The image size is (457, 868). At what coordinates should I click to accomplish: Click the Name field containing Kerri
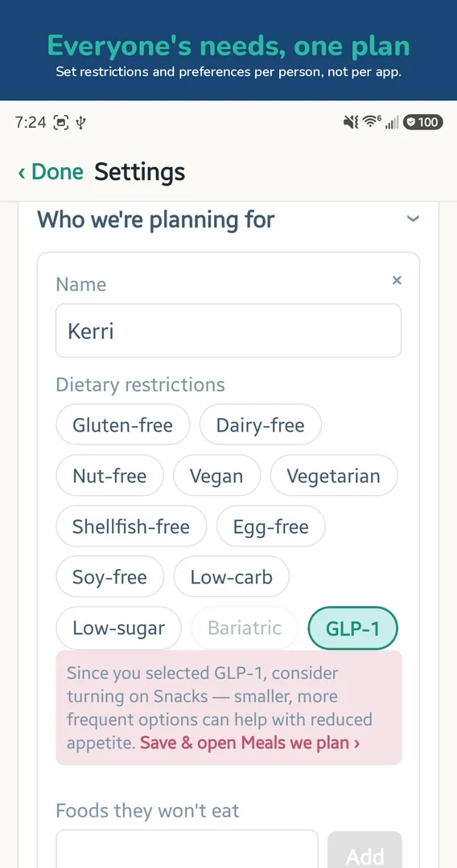(228, 331)
